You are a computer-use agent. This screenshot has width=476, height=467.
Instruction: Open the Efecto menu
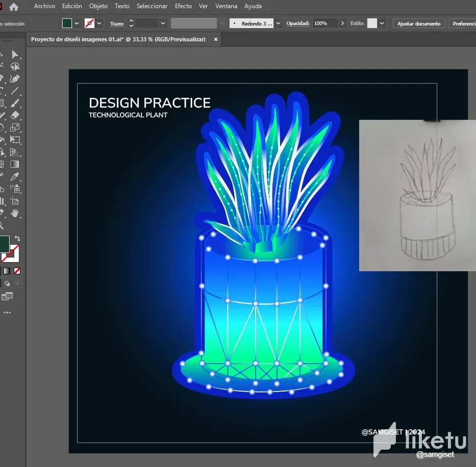point(183,6)
